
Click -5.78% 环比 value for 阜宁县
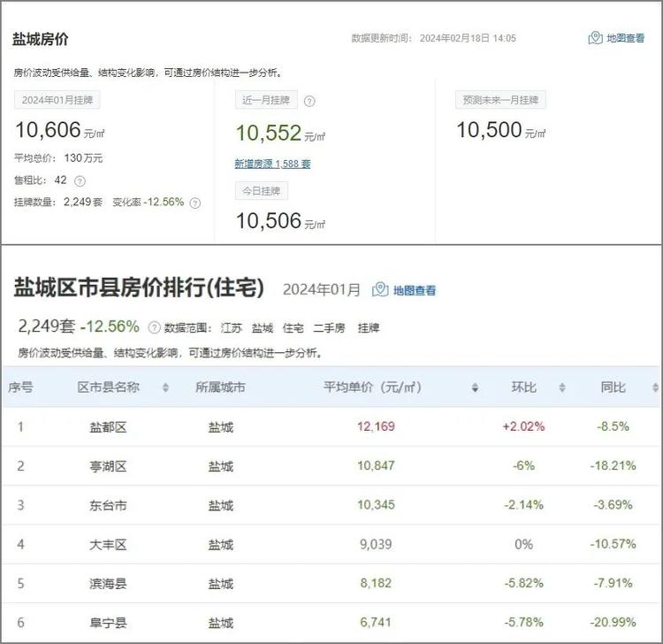[x=523, y=622]
